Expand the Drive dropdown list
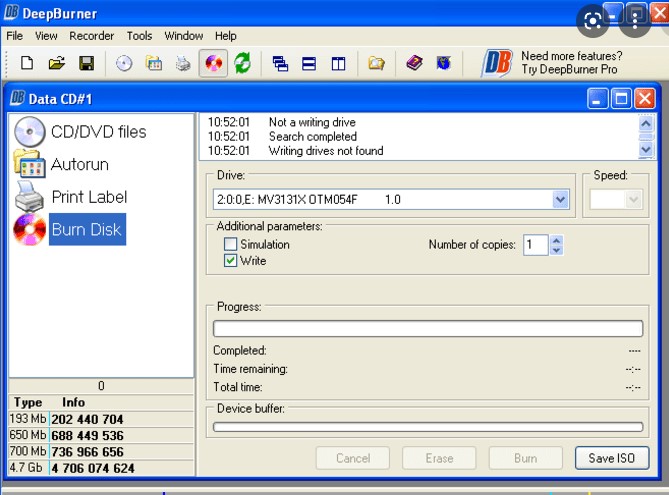669x495 pixels. tap(561, 199)
